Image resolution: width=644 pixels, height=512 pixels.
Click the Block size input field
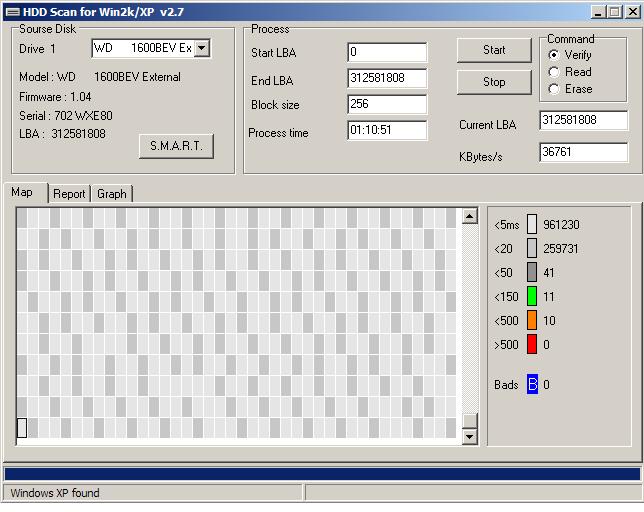point(387,104)
